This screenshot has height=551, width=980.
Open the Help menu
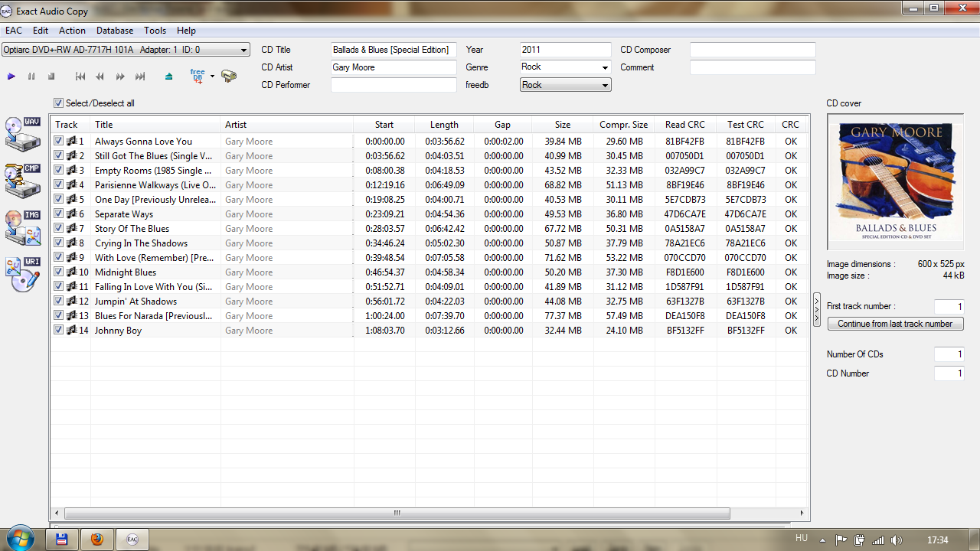pyautogui.click(x=186, y=31)
